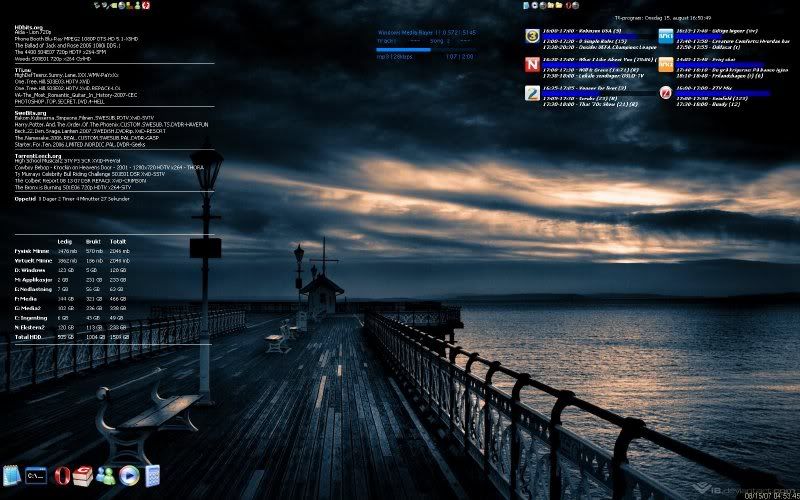Click the Fysisk Minne memory row label

coord(32,251)
